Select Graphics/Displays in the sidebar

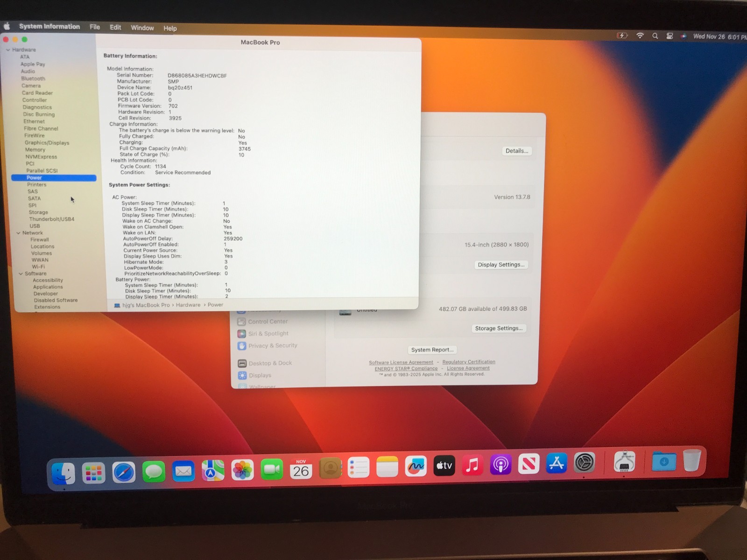47,143
